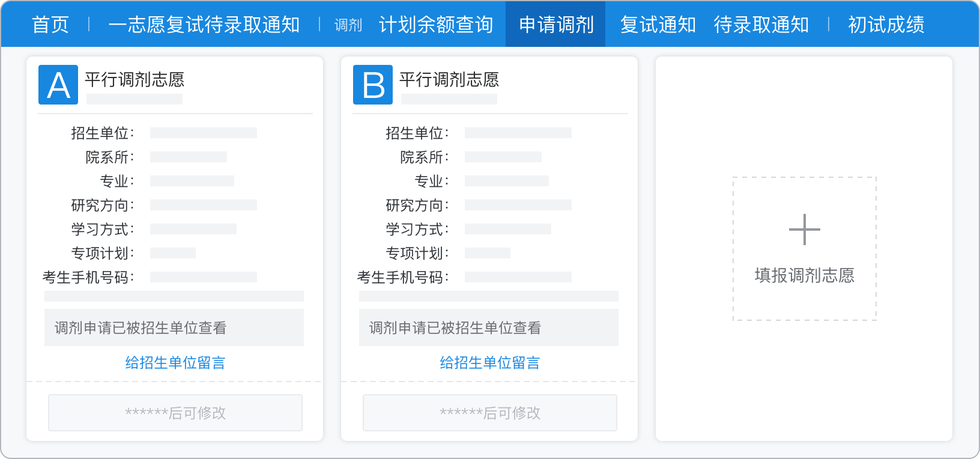Click 给招生单位留言 in card B
Image resolution: width=980 pixels, height=459 pixels.
coord(490,363)
